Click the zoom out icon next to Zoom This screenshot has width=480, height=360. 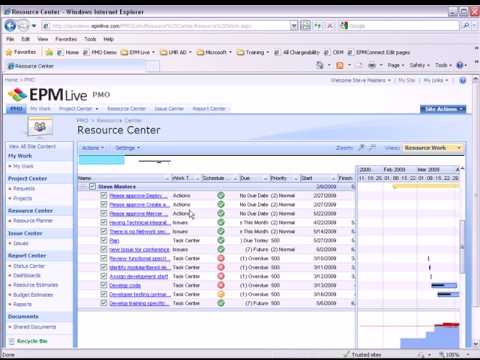(x=372, y=148)
